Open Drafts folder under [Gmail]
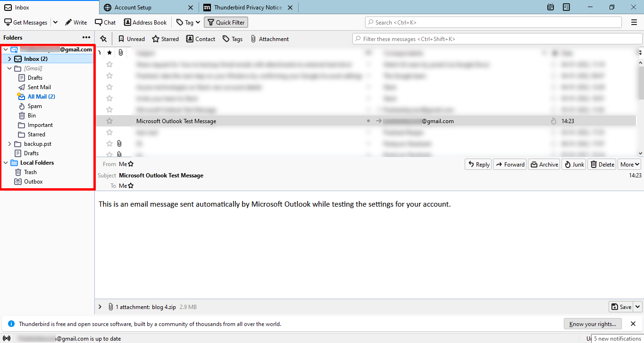Image resolution: width=644 pixels, height=343 pixels. (35, 78)
